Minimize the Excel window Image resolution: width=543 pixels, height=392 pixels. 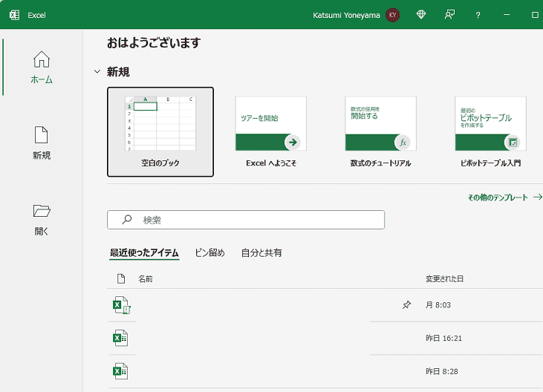(507, 15)
